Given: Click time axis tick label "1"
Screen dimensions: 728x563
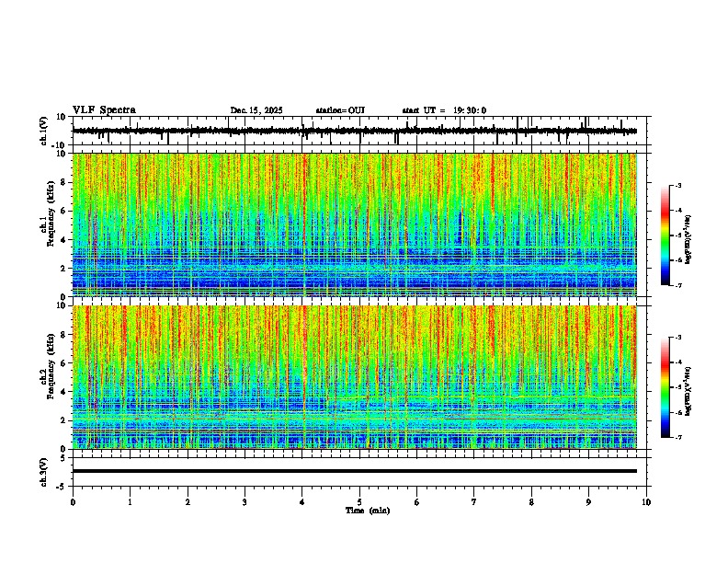Looking at the screenshot, I should 131,502.
